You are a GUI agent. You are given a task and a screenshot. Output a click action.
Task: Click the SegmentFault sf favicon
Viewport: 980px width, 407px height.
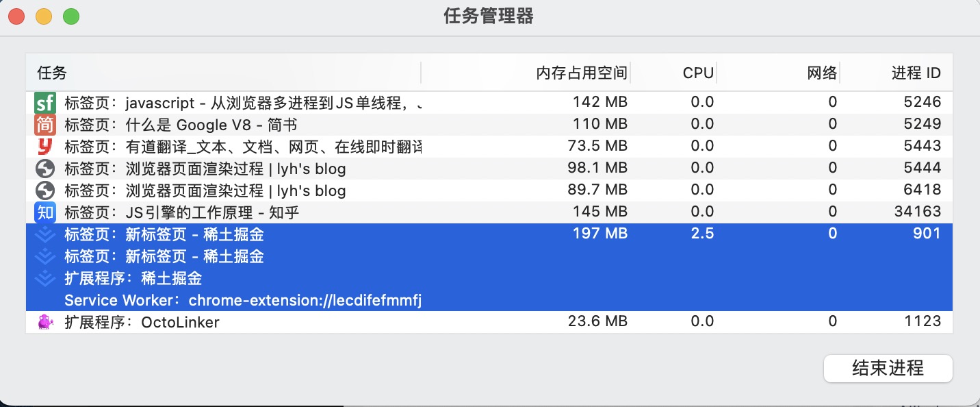44,103
